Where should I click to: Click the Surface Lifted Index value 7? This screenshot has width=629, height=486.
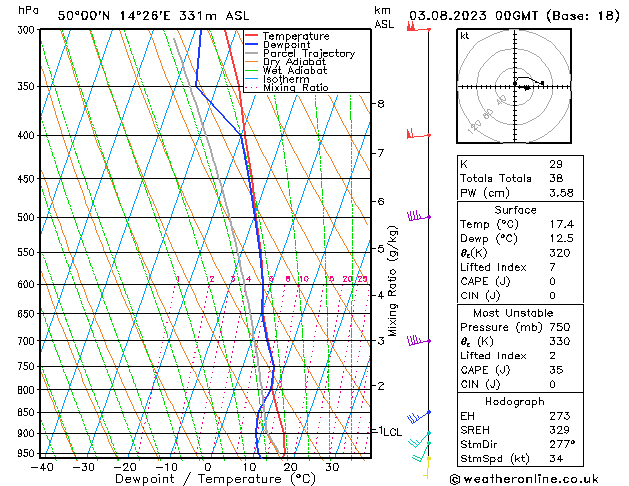(552, 267)
